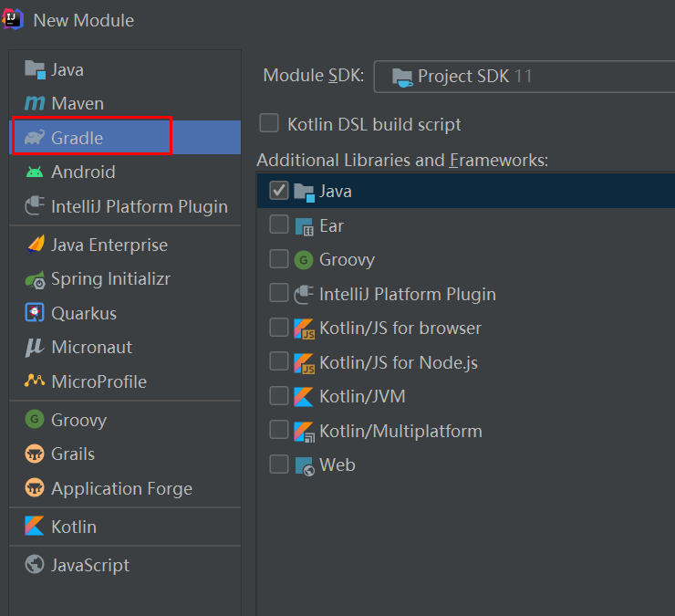Click the Web framework icon

coord(305,466)
